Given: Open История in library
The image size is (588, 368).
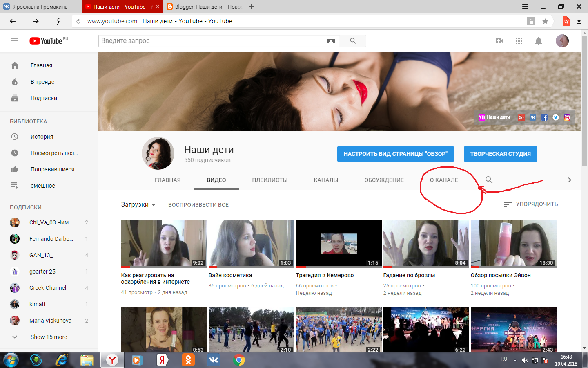Looking at the screenshot, I should (x=49, y=137).
